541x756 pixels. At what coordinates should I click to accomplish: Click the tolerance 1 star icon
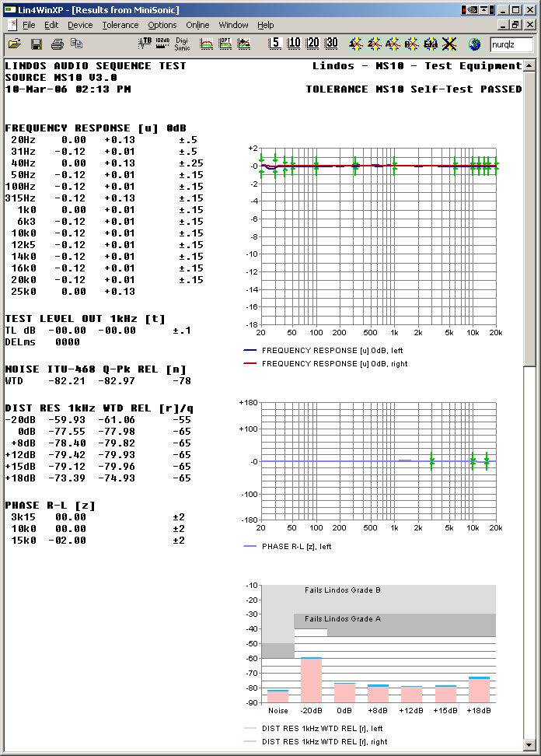[x=355, y=44]
